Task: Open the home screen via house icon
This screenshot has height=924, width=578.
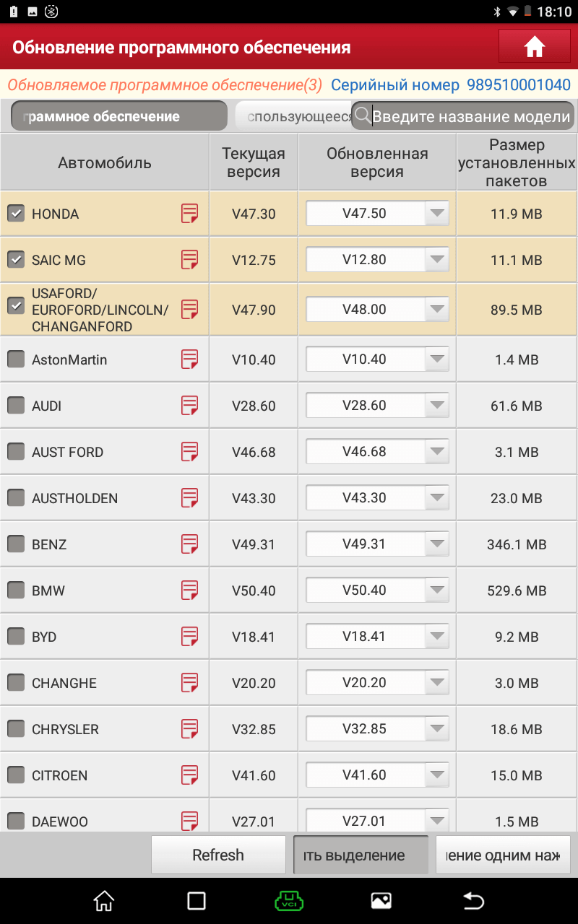Action: [x=534, y=47]
